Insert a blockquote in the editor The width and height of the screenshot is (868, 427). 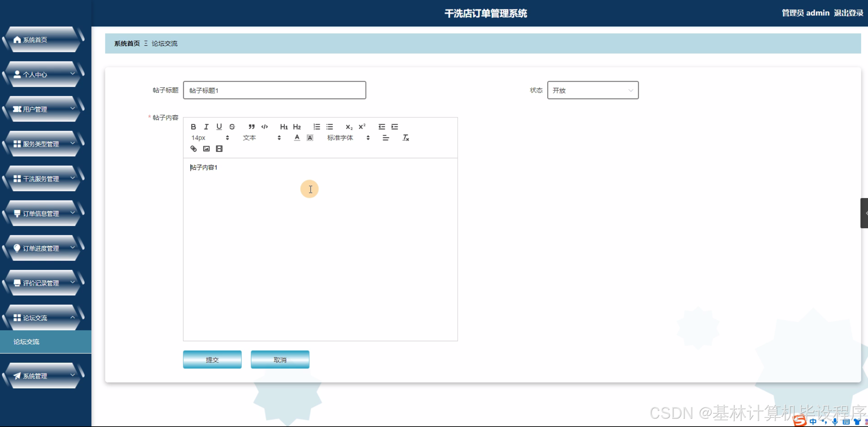pos(252,127)
